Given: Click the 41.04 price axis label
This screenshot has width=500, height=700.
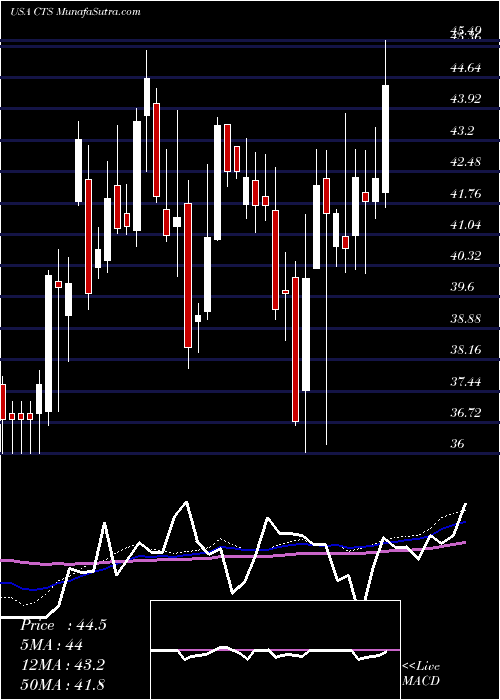Looking at the screenshot, I should pos(466,225).
